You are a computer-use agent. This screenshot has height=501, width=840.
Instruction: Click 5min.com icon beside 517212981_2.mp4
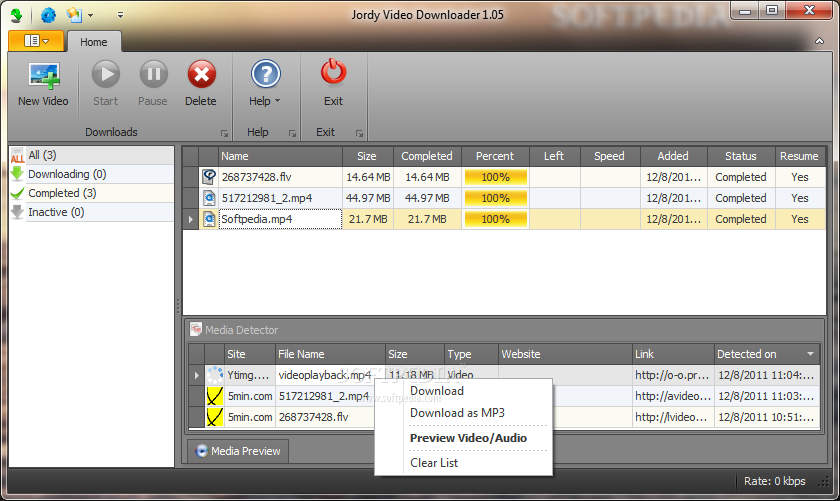tap(215, 397)
